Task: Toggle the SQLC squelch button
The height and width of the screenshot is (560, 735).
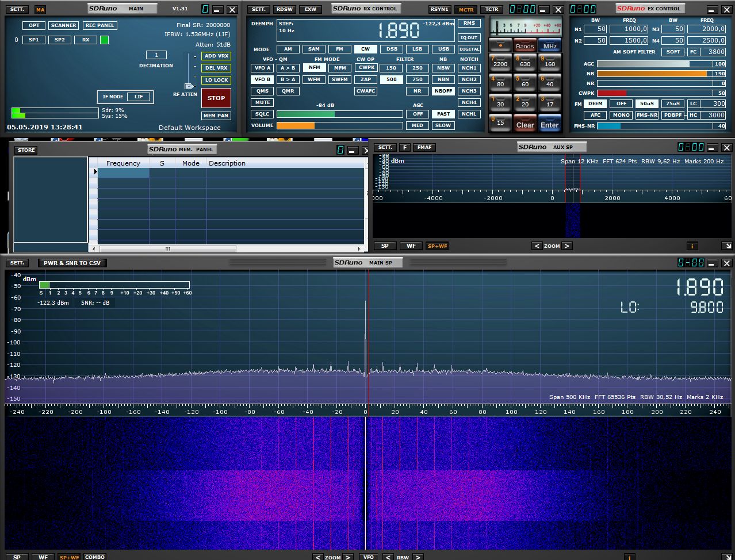Action: [263, 114]
